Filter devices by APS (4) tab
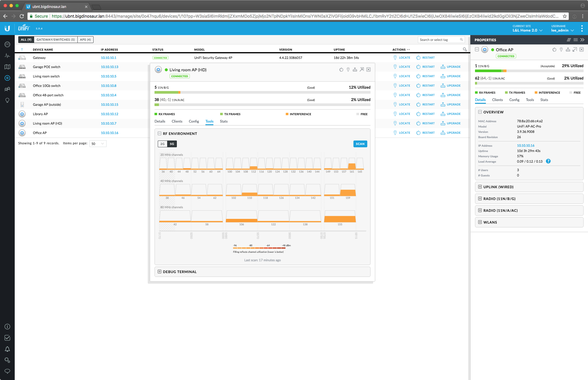Screen dimensions: 588x380 [85, 39]
